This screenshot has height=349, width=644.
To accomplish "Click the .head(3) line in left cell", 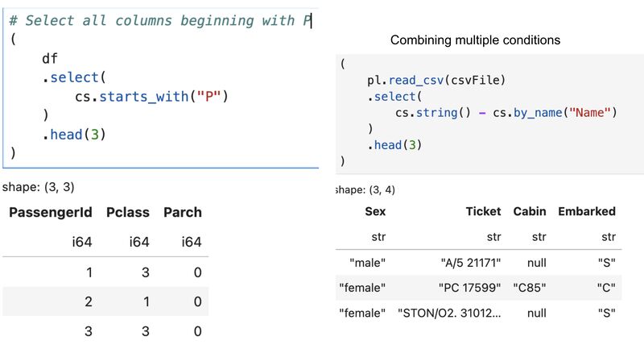I will tap(75, 134).
